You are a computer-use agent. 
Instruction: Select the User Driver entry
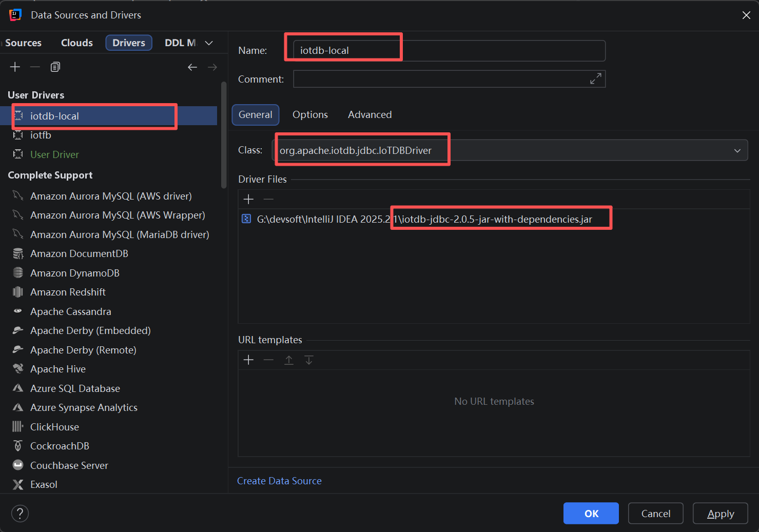[x=108, y=154]
